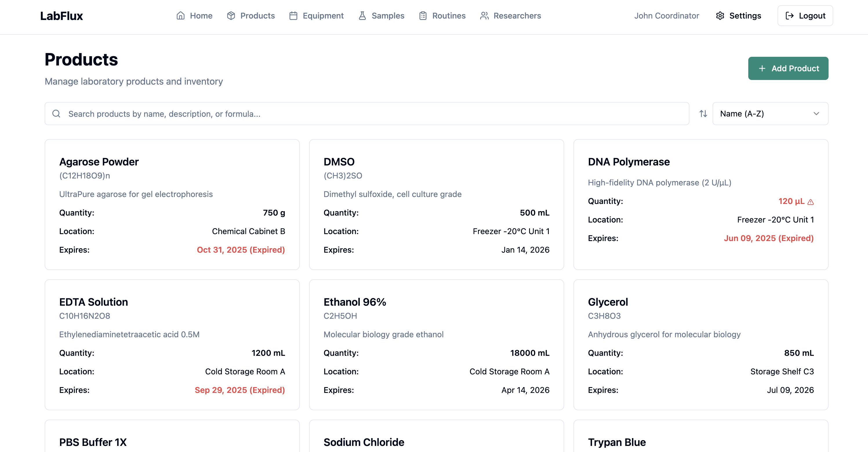
Task: Click the Settings gear icon
Action: coord(720,16)
